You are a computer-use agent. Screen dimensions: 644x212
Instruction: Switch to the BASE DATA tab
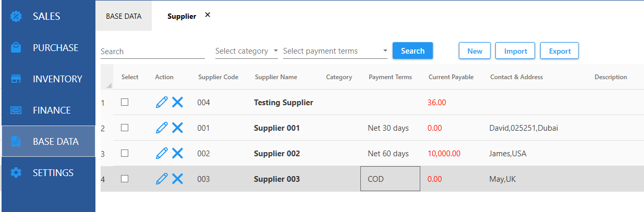[124, 16]
